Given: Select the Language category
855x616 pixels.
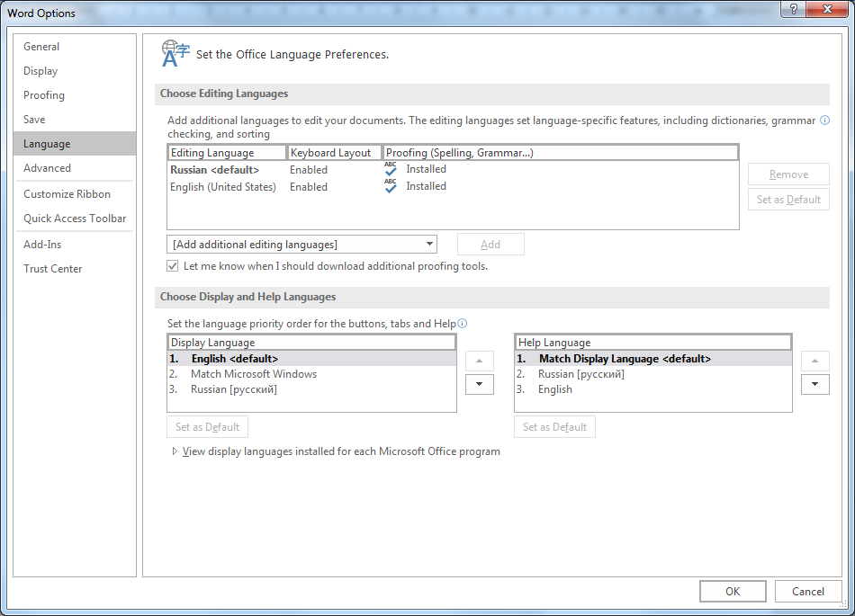Looking at the screenshot, I should point(75,144).
